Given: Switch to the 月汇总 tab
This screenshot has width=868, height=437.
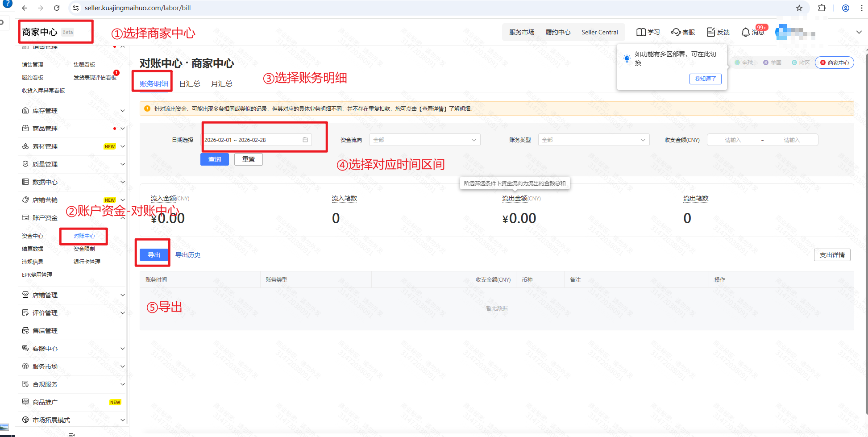Looking at the screenshot, I should point(221,84).
